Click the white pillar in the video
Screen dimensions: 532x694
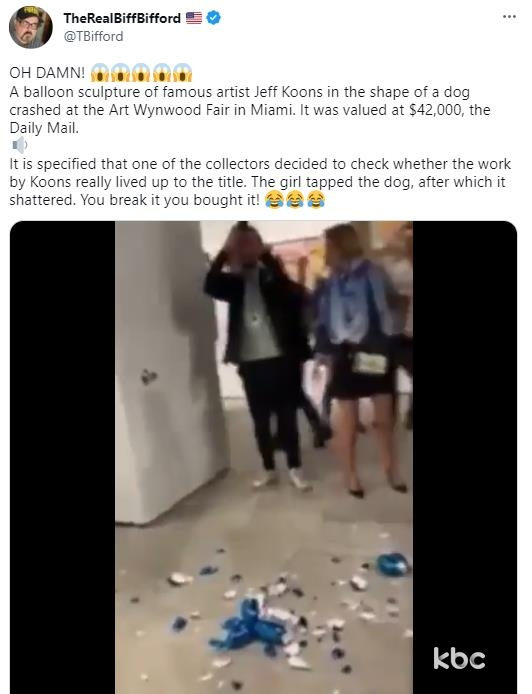click(x=170, y=372)
